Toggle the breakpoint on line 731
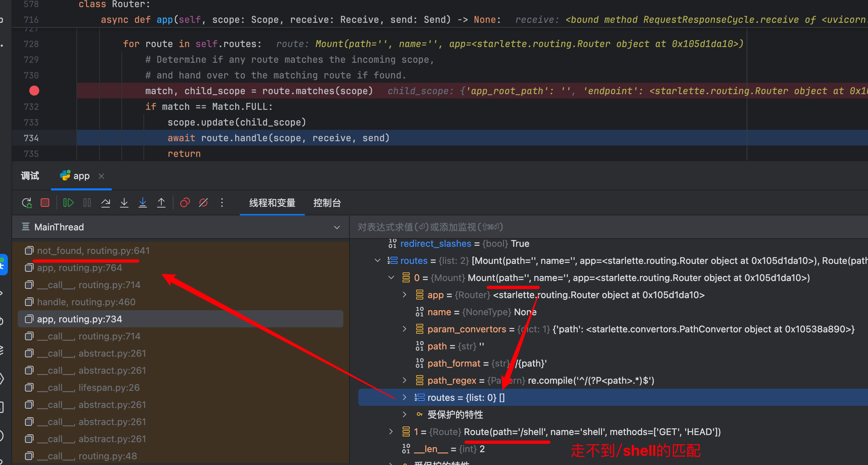Image resolution: width=868 pixels, height=465 pixels. [34, 91]
